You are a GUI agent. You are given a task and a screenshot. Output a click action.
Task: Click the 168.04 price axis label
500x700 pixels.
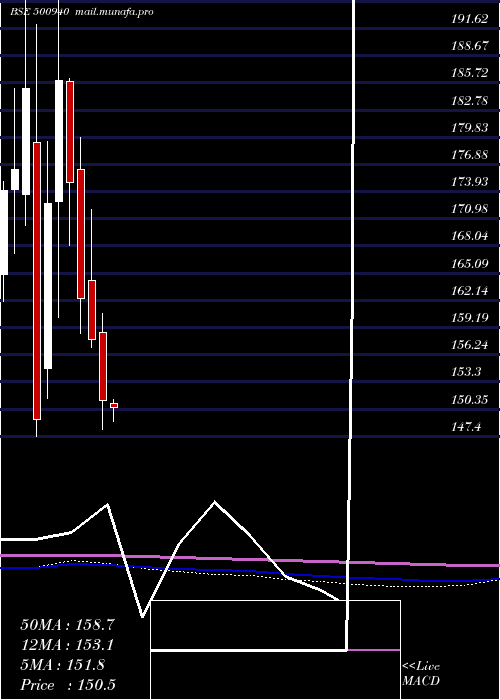[469, 236]
